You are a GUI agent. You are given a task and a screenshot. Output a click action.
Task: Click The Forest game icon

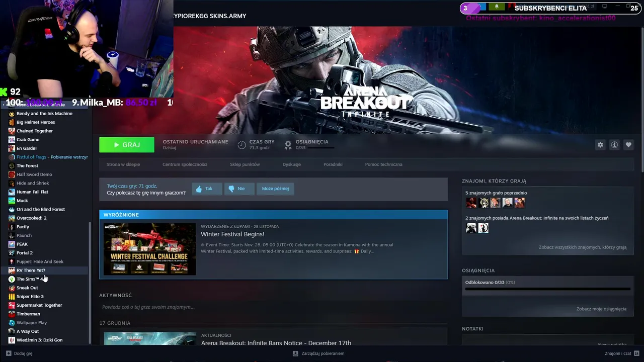[12, 166]
